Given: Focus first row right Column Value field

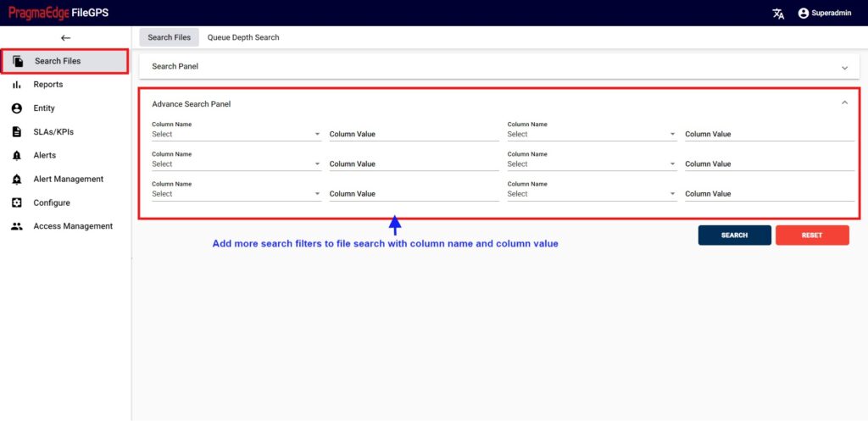Looking at the screenshot, I should coord(770,134).
